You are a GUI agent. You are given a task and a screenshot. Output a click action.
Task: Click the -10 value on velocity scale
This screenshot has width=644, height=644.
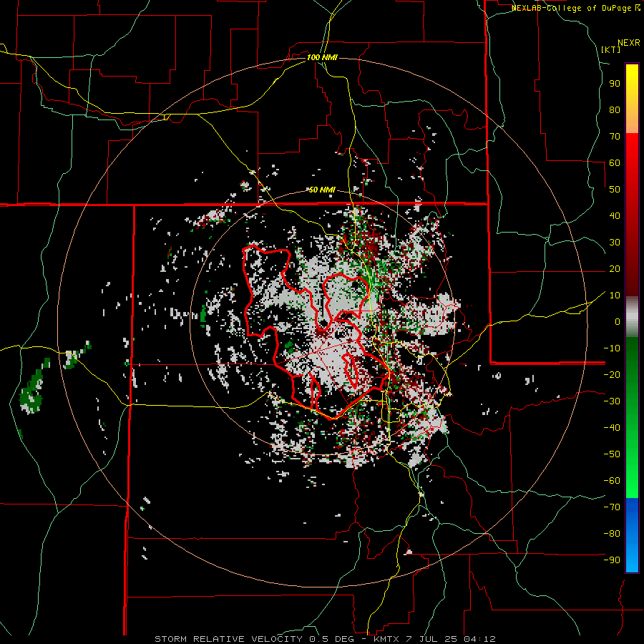(x=612, y=348)
